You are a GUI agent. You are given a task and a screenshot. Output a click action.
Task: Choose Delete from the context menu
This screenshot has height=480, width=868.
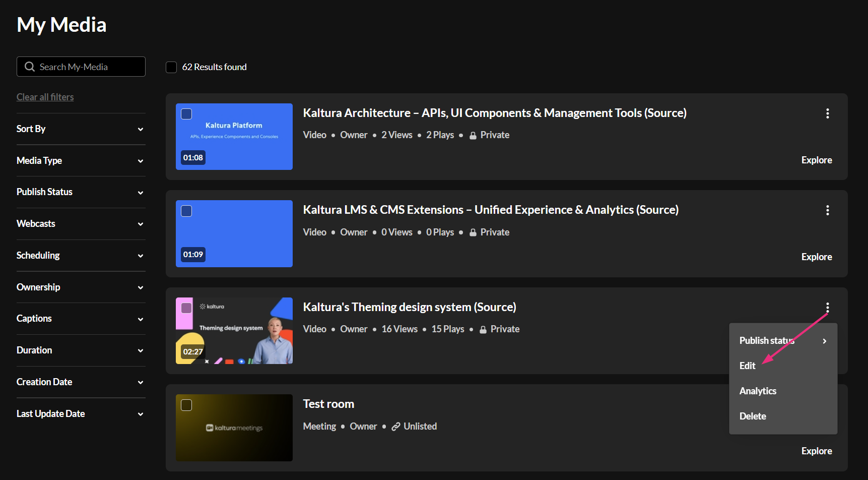tap(783, 416)
